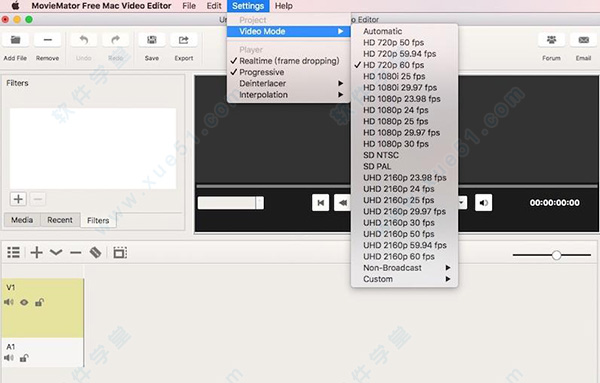Expand the Deinterlacer submenu
This screenshot has width=600, height=383.
click(289, 83)
